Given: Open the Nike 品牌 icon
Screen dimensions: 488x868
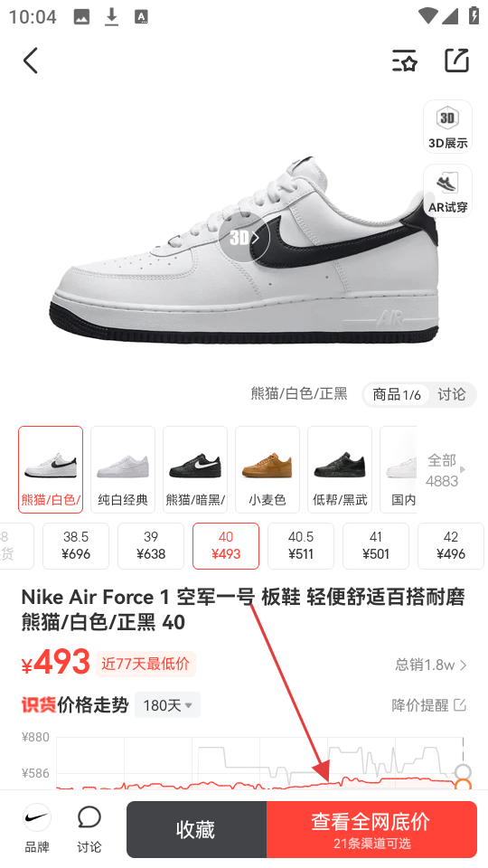Looking at the screenshot, I should [x=37, y=828].
